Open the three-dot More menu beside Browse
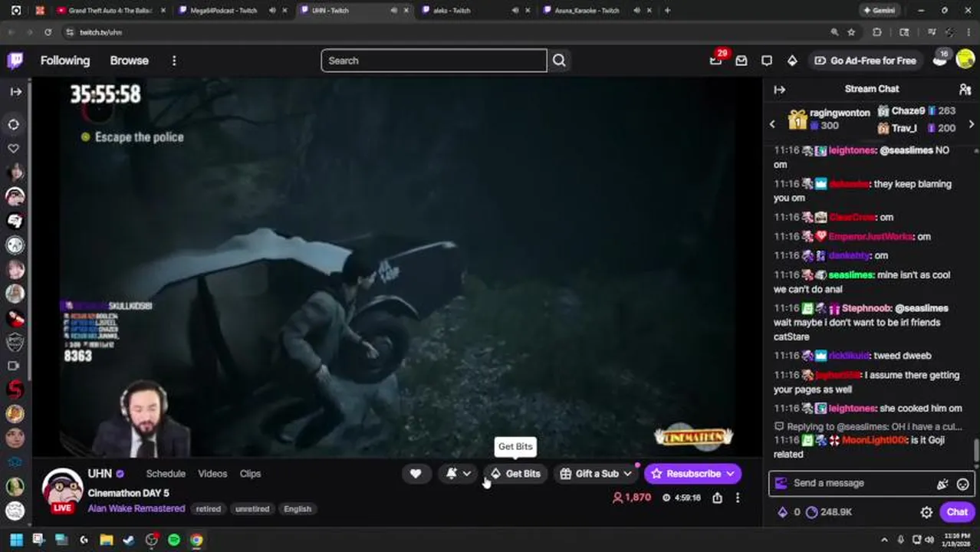 tap(174, 61)
